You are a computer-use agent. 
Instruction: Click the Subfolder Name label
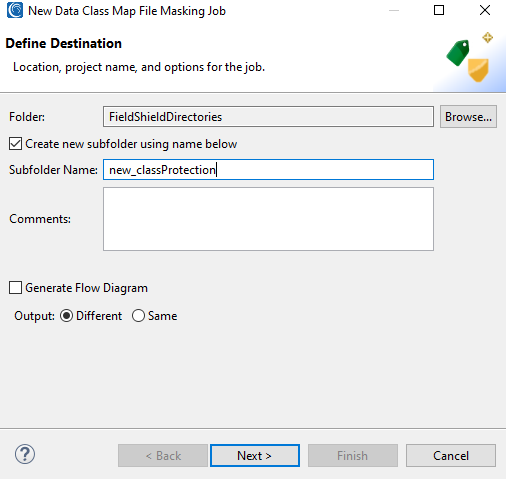pyautogui.click(x=53, y=170)
